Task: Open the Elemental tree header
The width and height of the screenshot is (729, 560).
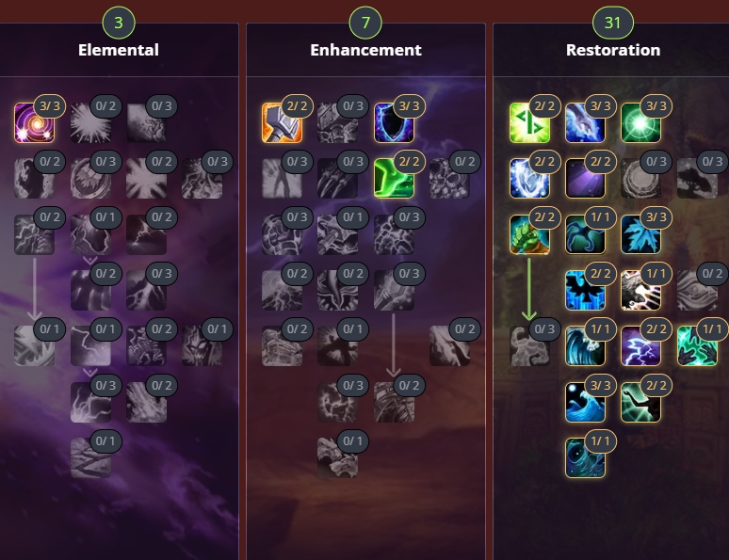Action: coord(119,50)
